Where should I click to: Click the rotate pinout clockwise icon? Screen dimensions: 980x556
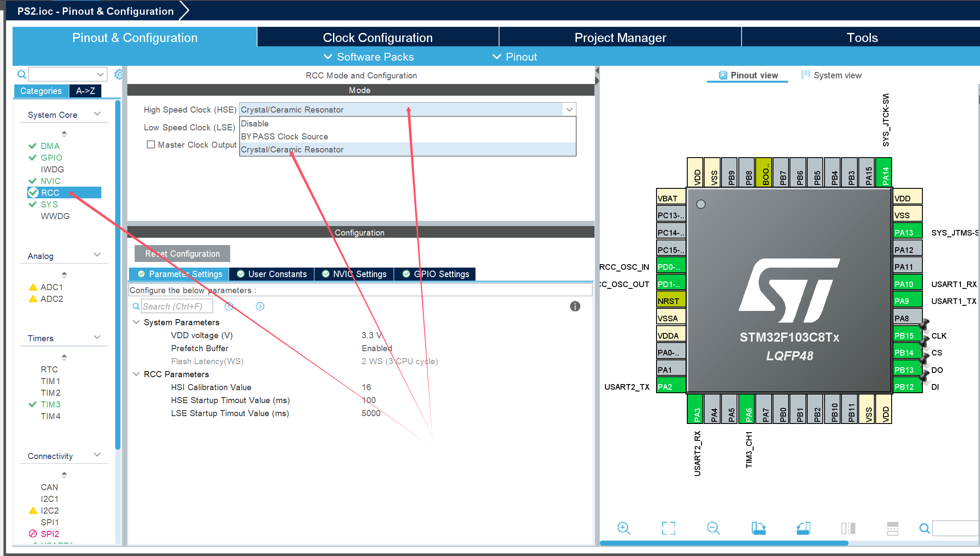(x=758, y=528)
